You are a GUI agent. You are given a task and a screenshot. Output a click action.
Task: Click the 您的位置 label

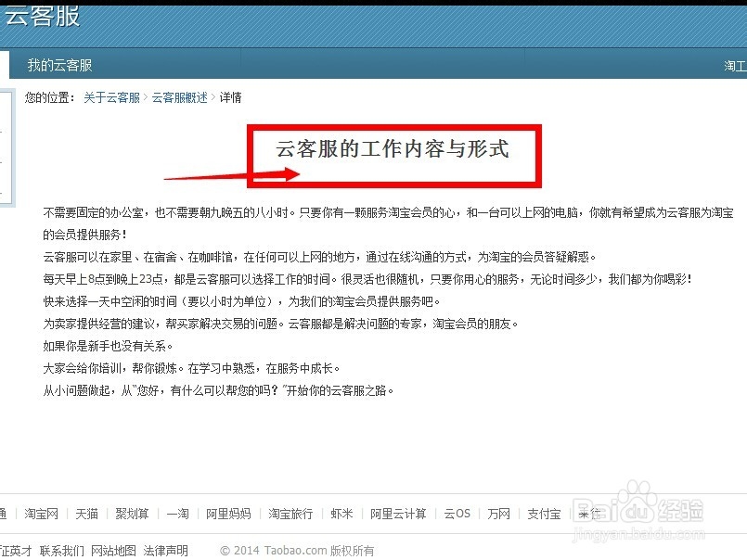pos(50,97)
